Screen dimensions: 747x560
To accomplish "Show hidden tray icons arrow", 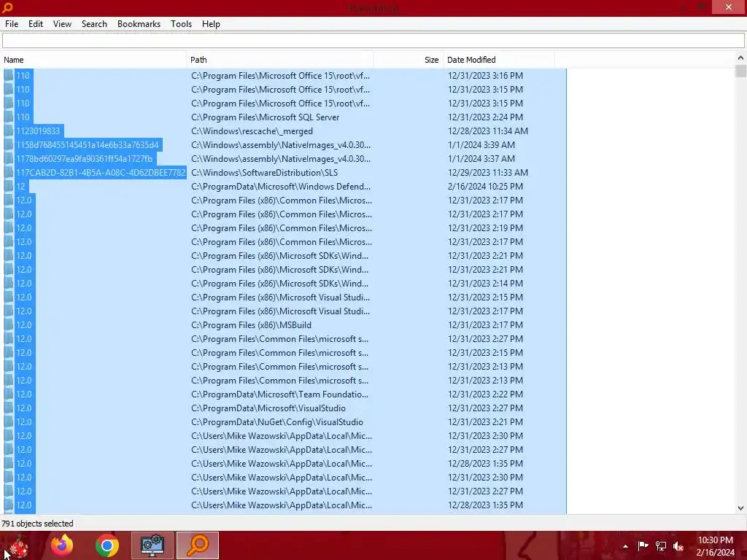I will click(625, 546).
